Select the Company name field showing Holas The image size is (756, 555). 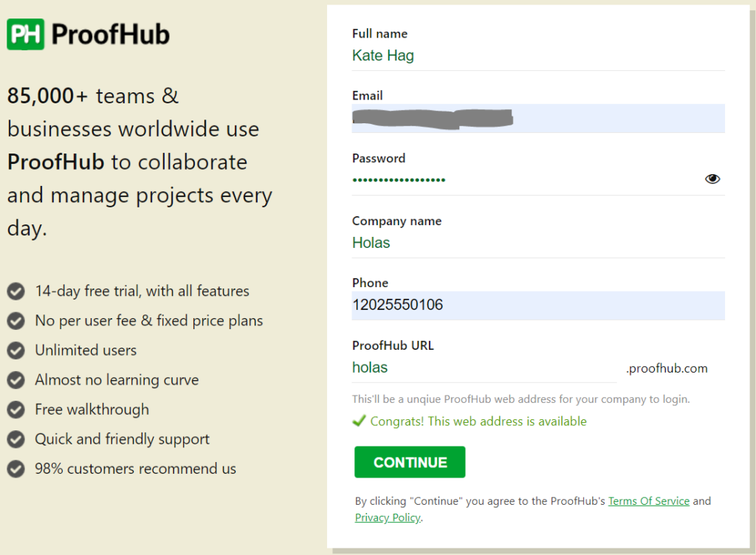point(538,243)
